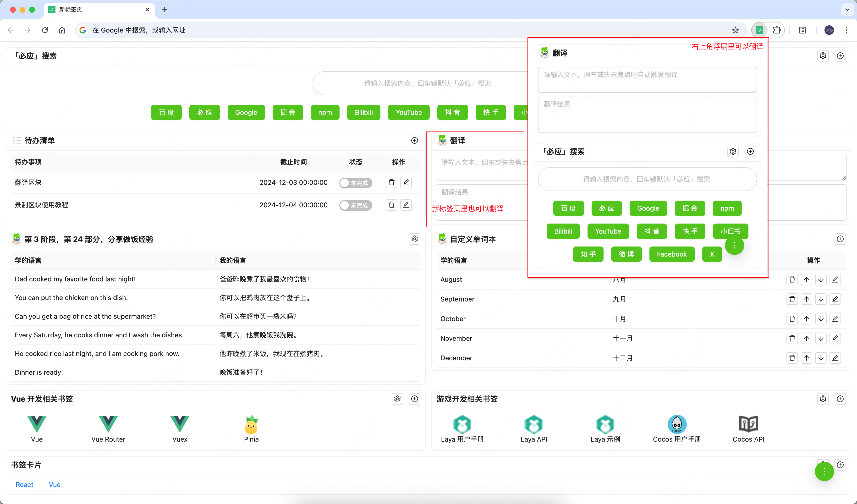857x504 pixels.
Task: Reload the page
Action: [45, 30]
